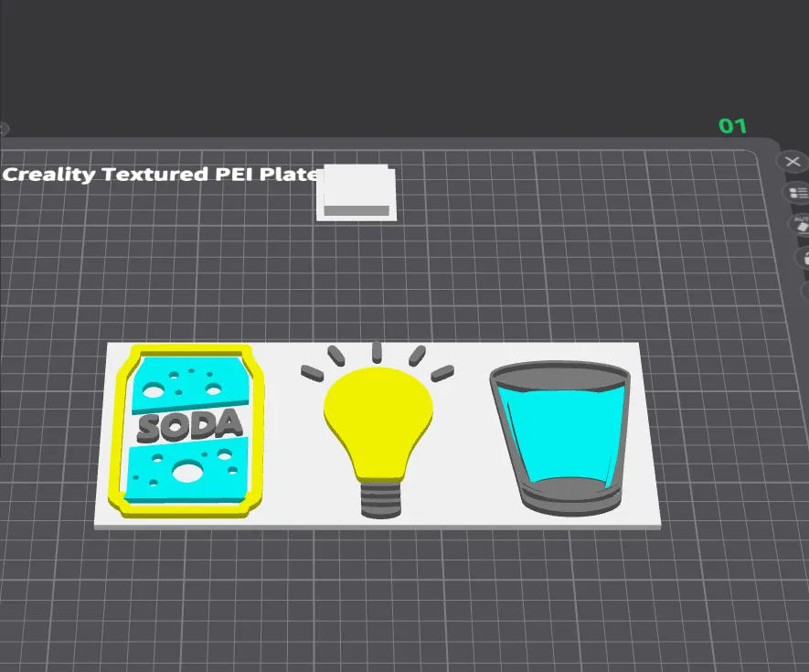Click the partially hidden bottom plate icon

pos(805,290)
